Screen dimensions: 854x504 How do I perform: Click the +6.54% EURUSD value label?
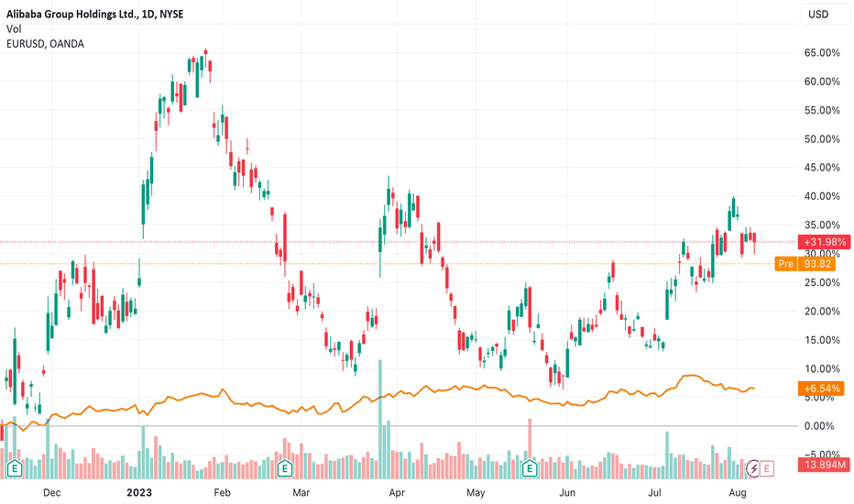(822, 389)
